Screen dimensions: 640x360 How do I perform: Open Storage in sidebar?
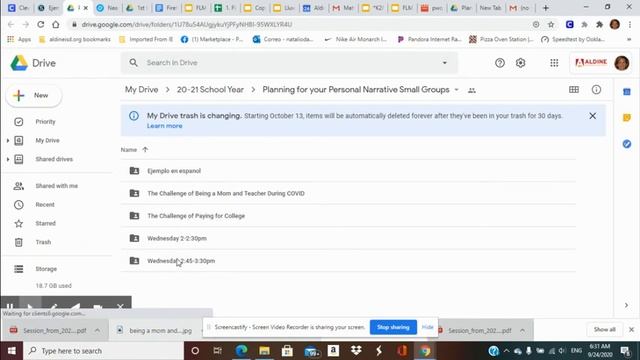(46, 269)
